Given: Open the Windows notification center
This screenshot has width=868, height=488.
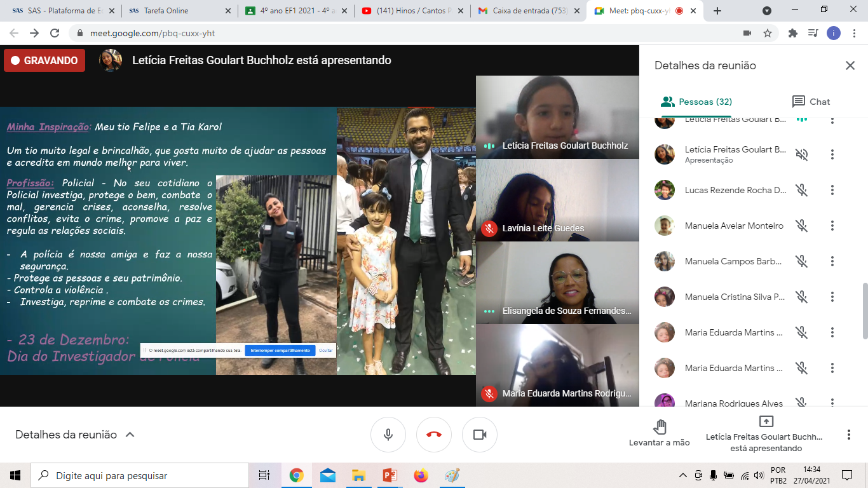Looking at the screenshot, I should click(x=847, y=475).
